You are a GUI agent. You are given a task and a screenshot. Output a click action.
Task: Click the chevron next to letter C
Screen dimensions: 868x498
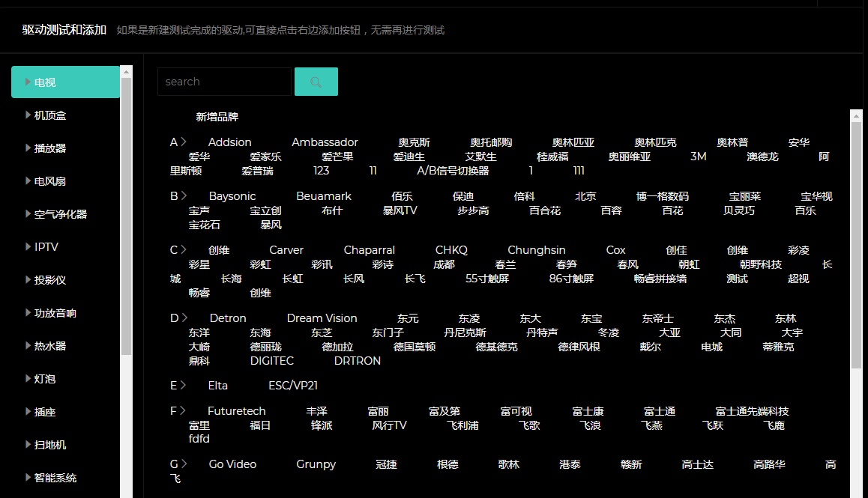click(x=183, y=250)
